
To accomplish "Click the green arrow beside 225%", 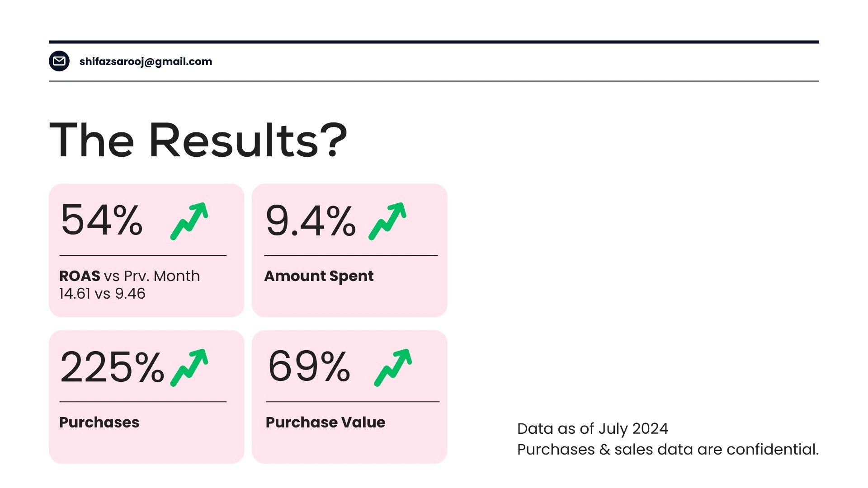I will click(x=189, y=367).
